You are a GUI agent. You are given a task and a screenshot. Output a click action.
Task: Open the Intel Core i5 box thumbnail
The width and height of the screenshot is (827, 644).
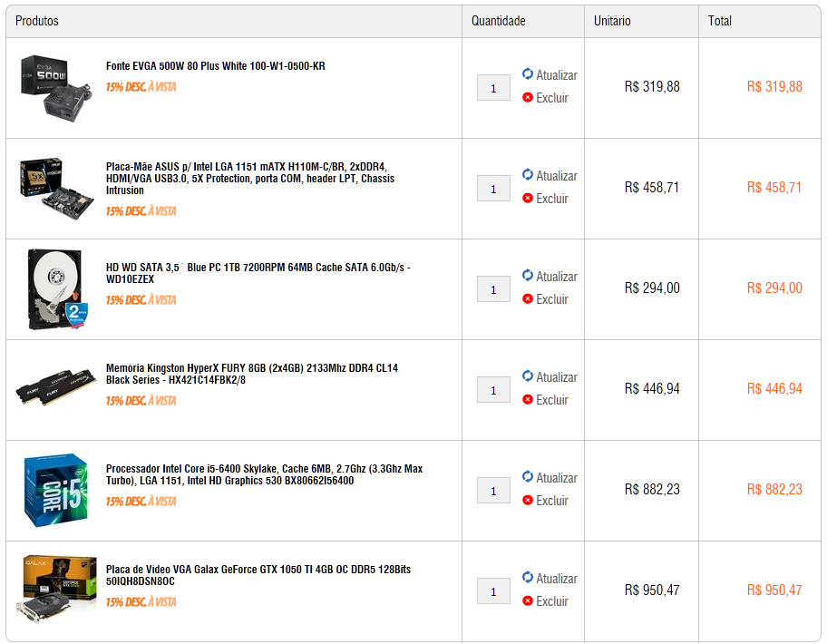[56, 490]
